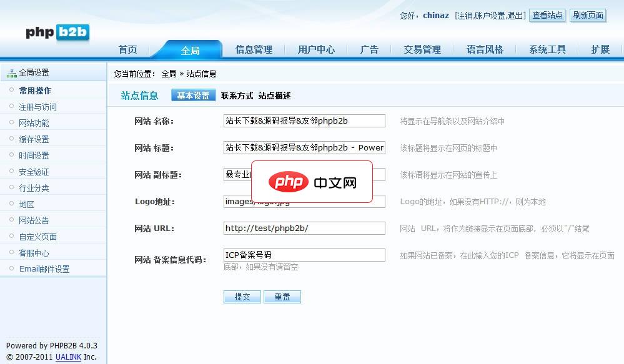Click the php中文网 watermark logo
624x364 pixels.
(312, 182)
